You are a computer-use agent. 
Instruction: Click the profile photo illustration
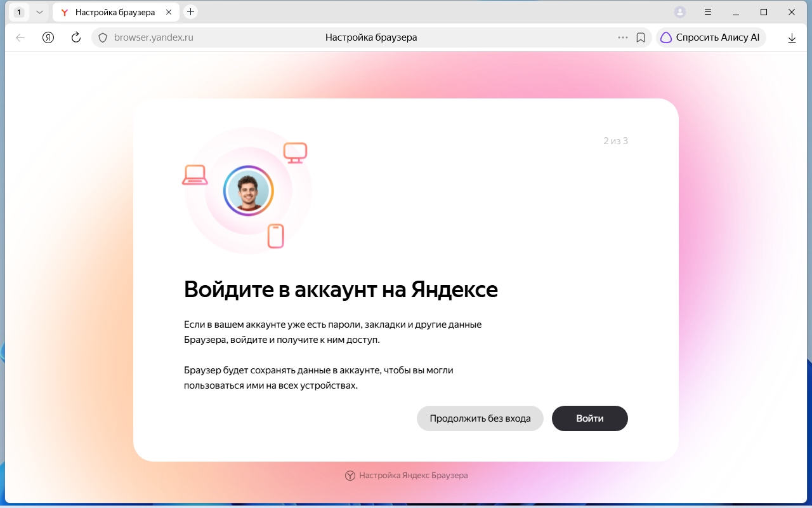tap(249, 190)
